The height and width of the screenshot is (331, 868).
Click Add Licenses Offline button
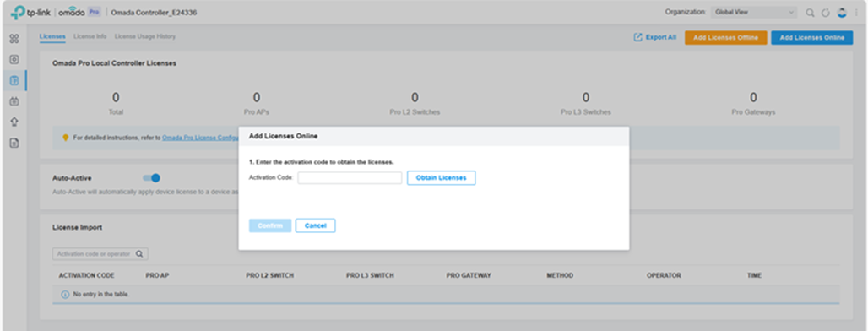[726, 38]
